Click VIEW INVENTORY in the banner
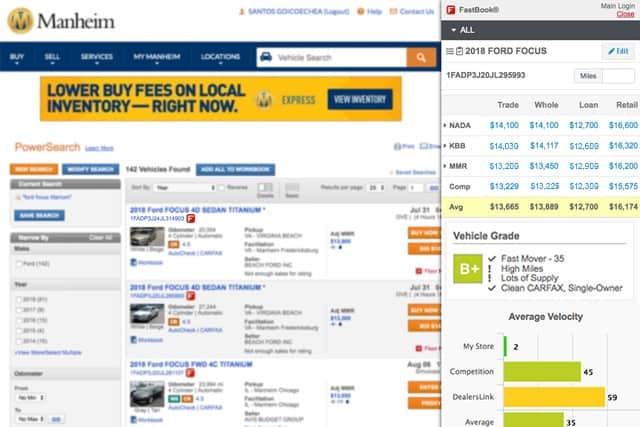 pyautogui.click(x=360, y=99)
